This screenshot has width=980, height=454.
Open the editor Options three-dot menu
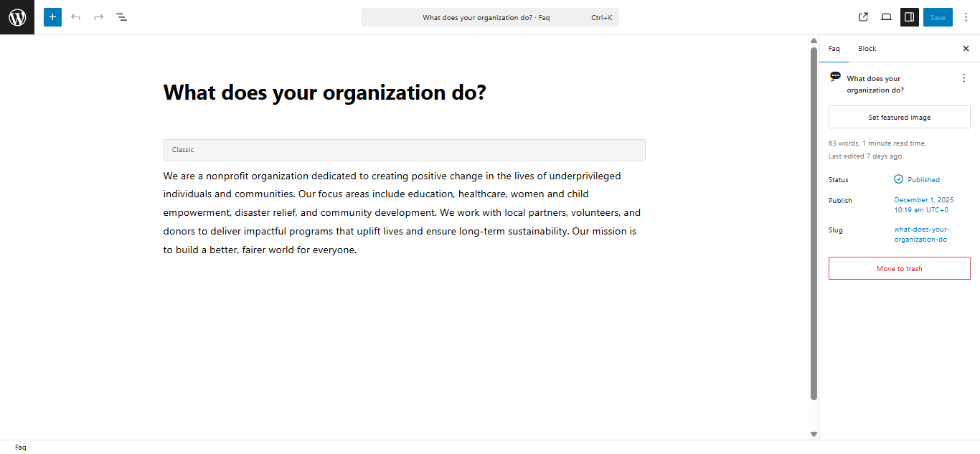[x=966, y=17]
